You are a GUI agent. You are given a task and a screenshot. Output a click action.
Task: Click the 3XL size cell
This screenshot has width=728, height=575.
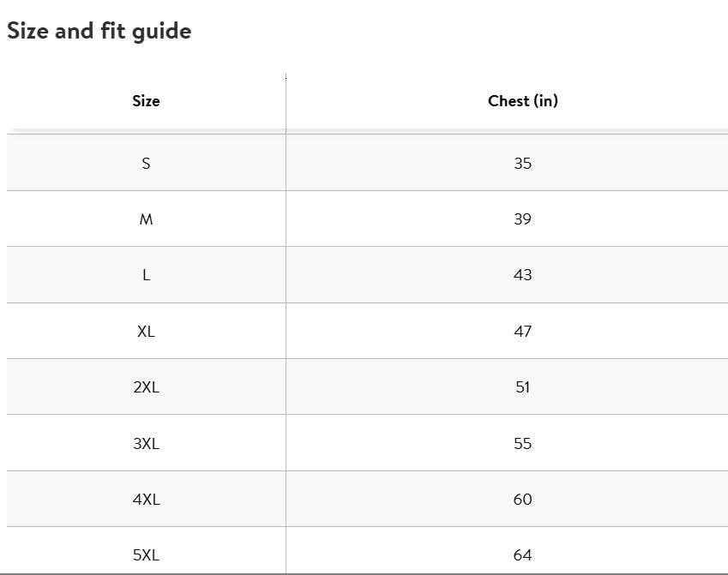click(146, 443)
